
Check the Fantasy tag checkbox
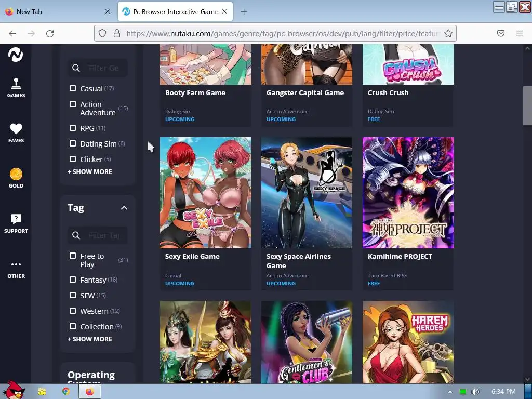click(73, 280)
